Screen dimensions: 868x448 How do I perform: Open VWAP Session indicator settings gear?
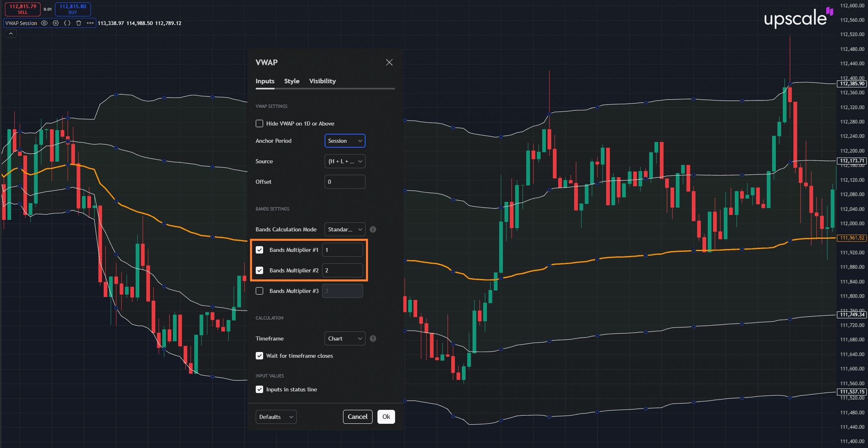(55, 23)
